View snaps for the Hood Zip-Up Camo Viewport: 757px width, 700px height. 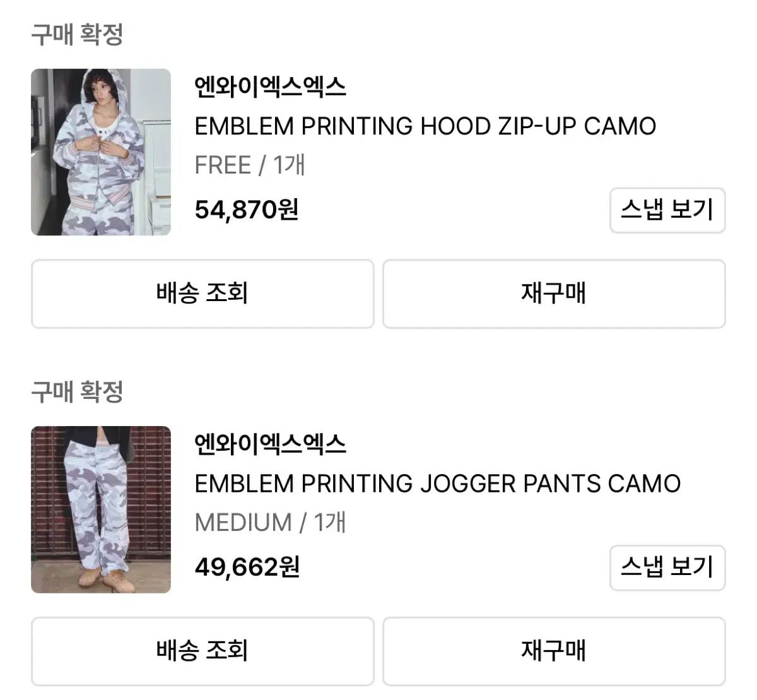pos(667,210)
